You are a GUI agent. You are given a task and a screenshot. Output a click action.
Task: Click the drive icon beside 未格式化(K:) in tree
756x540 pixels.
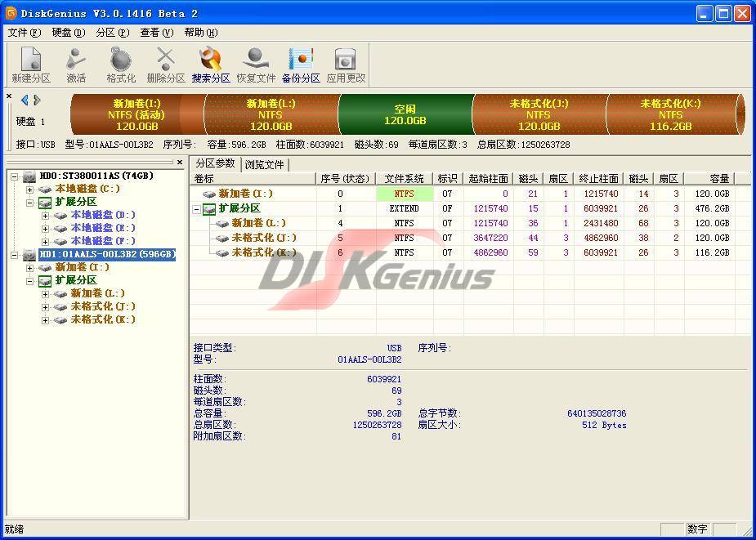coord(60,319)
